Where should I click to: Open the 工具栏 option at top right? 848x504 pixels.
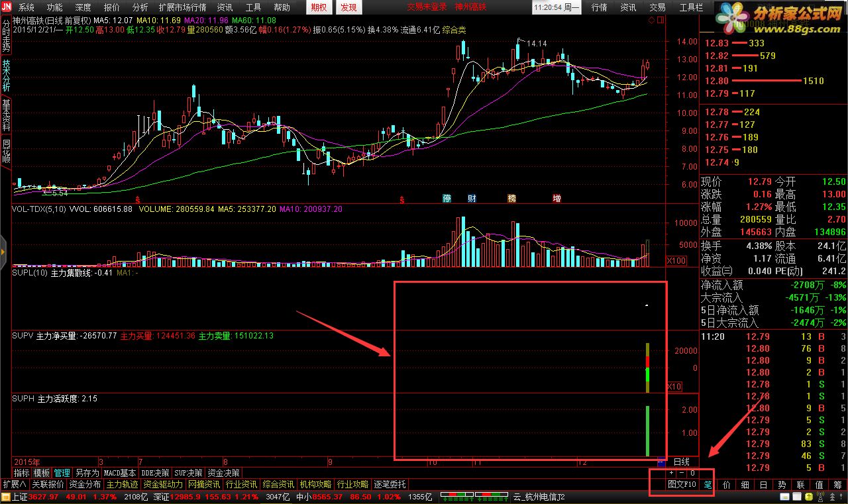point(691,7)
